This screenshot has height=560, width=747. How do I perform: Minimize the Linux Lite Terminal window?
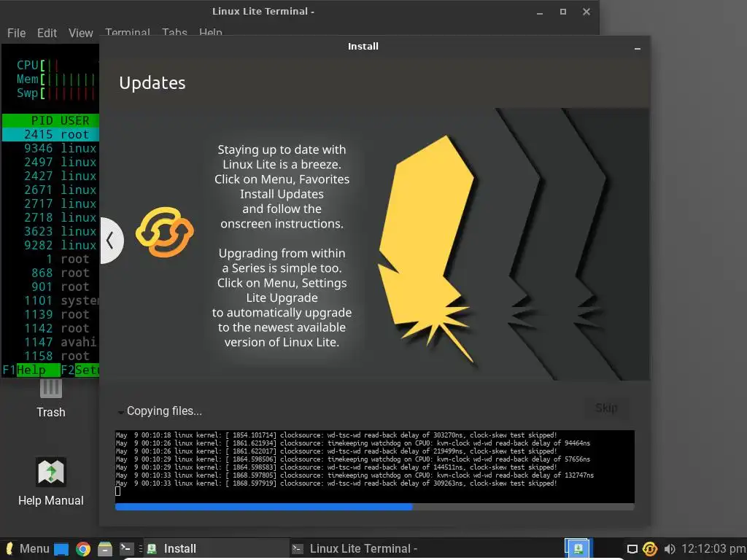point(540,12)
